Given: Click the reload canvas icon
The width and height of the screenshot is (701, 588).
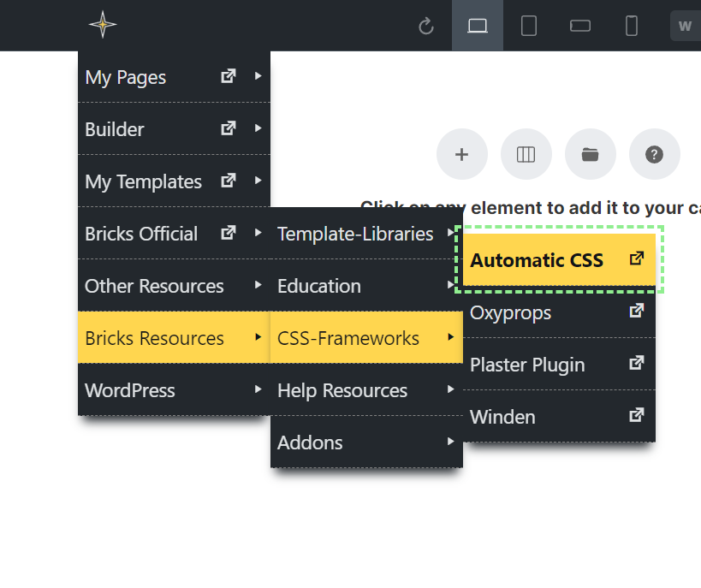Looking at the screenshot, I should [426, 27].
